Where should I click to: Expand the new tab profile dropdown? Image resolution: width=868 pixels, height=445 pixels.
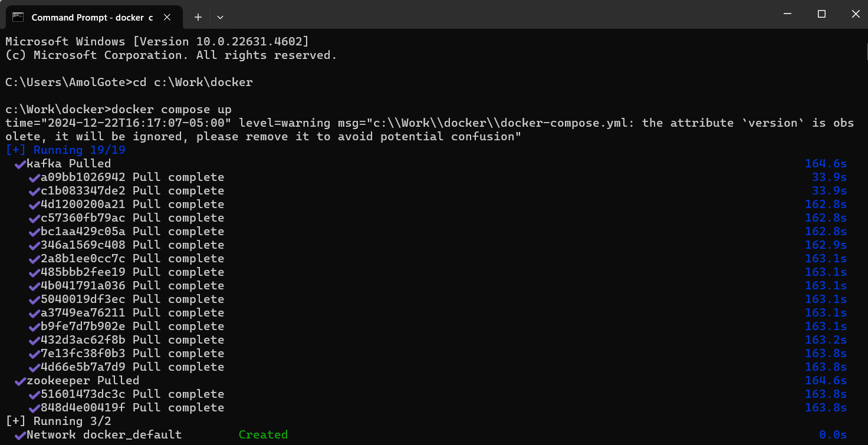pos(220,17)
